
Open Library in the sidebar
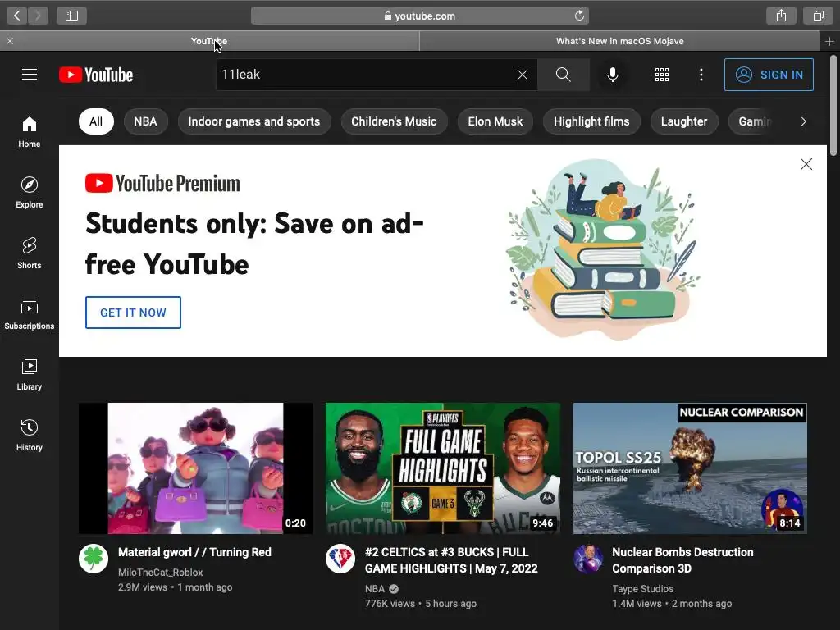point(30,374)
